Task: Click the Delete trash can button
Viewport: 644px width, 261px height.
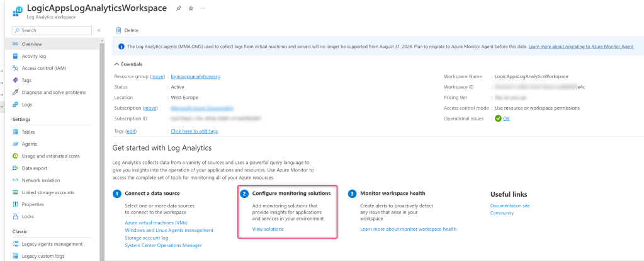Action: click(127, 30)
